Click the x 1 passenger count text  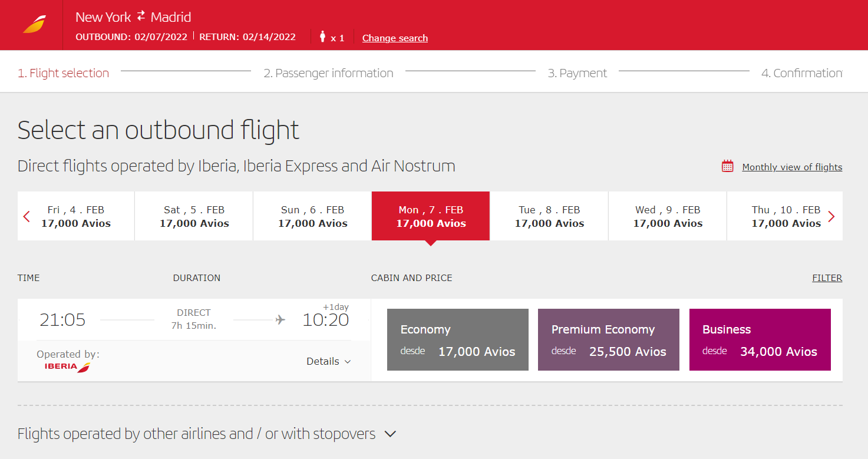click(x=337, y=38)
